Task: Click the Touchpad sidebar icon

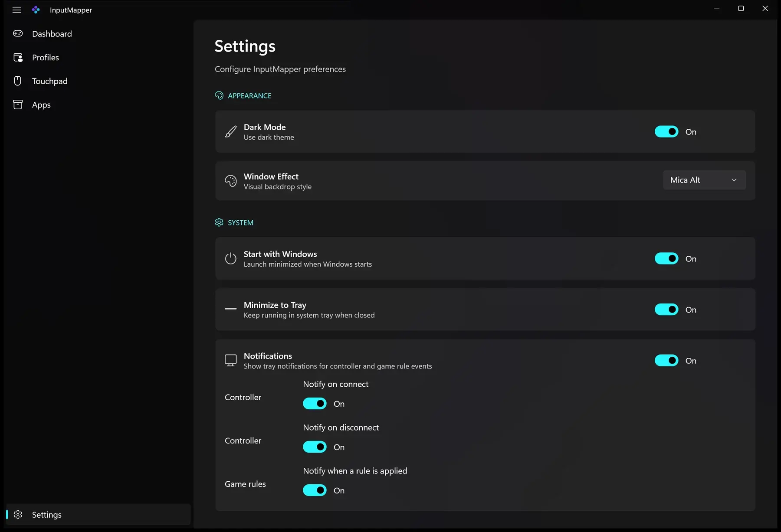Action: pyautogui.click(x=18, y=81)
